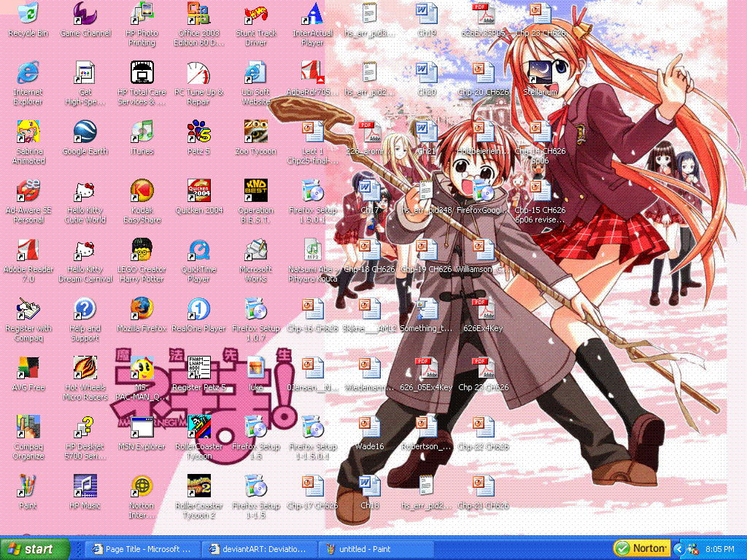This screenshot has height=560, width=747.
Task: Click the HP Total Care Services icon
Action: click(142, 72)
